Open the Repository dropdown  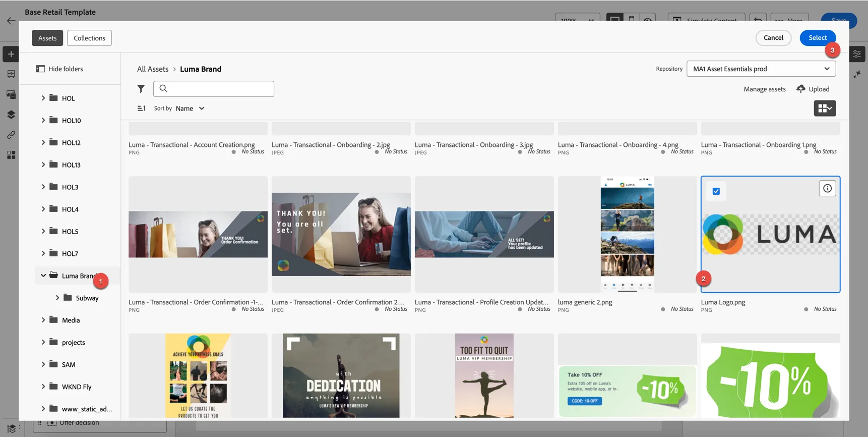pyautogui.click(x=761, y=69)
